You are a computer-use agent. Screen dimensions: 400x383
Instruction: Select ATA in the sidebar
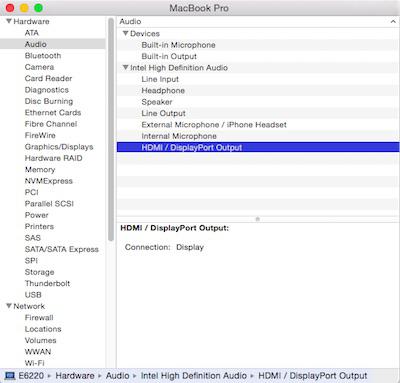click(x=32, y=33)
